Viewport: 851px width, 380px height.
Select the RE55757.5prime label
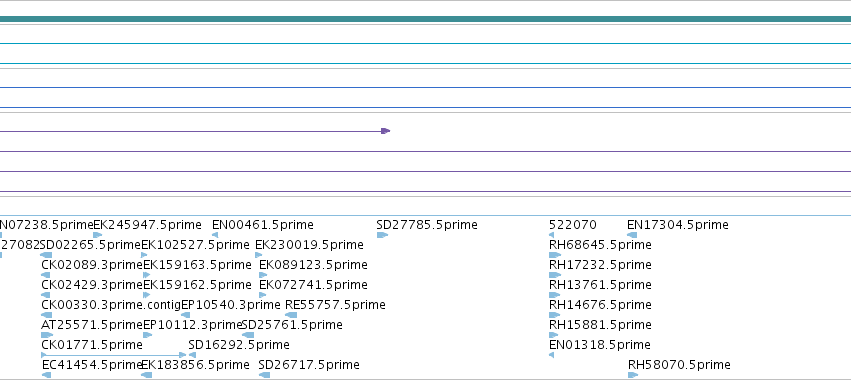(335, 305)
